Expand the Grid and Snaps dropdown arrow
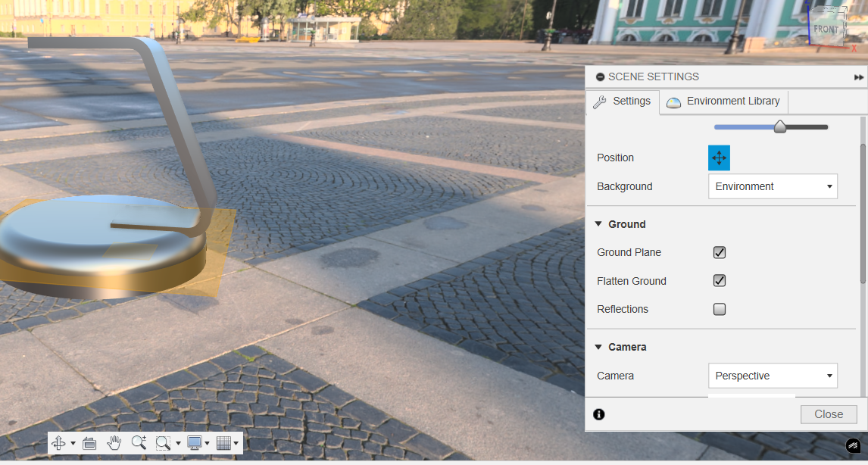Image resolution: width=868 pixels, height=465 pixels. click(x=236, y=443)
